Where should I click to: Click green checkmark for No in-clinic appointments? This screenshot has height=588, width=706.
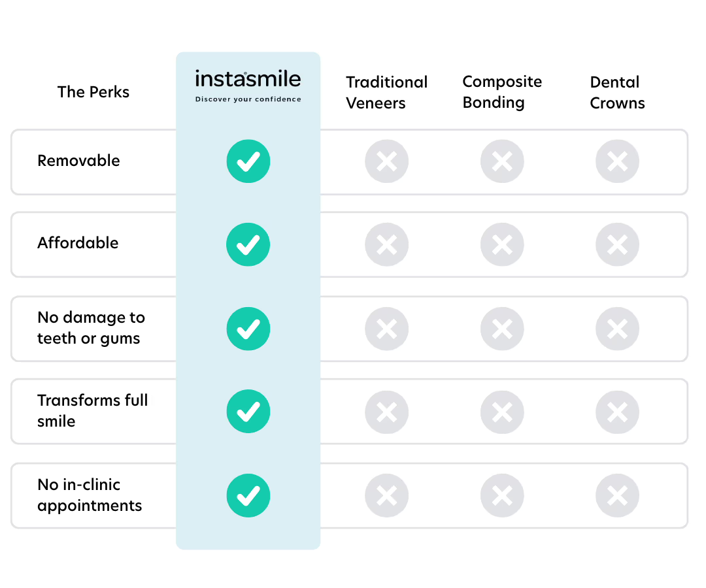coord(248,496)
